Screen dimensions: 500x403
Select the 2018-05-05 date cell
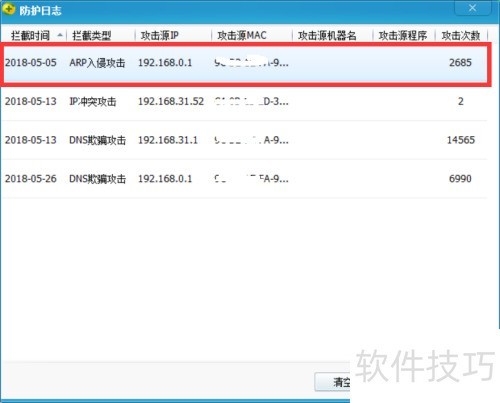click(x=31, y=63)
